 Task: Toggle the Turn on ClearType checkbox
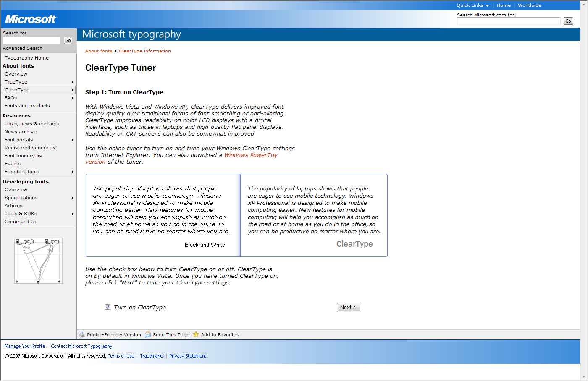(108, 307)
